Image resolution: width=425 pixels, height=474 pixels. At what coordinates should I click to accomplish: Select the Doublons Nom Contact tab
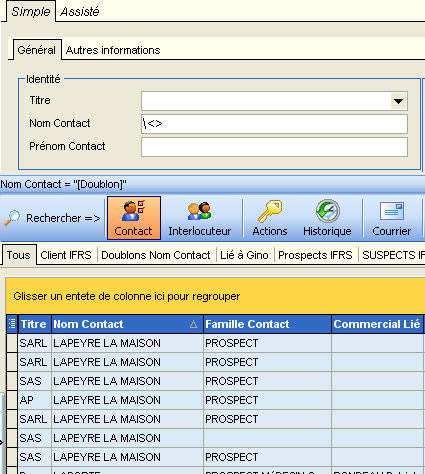coord(156,255)
